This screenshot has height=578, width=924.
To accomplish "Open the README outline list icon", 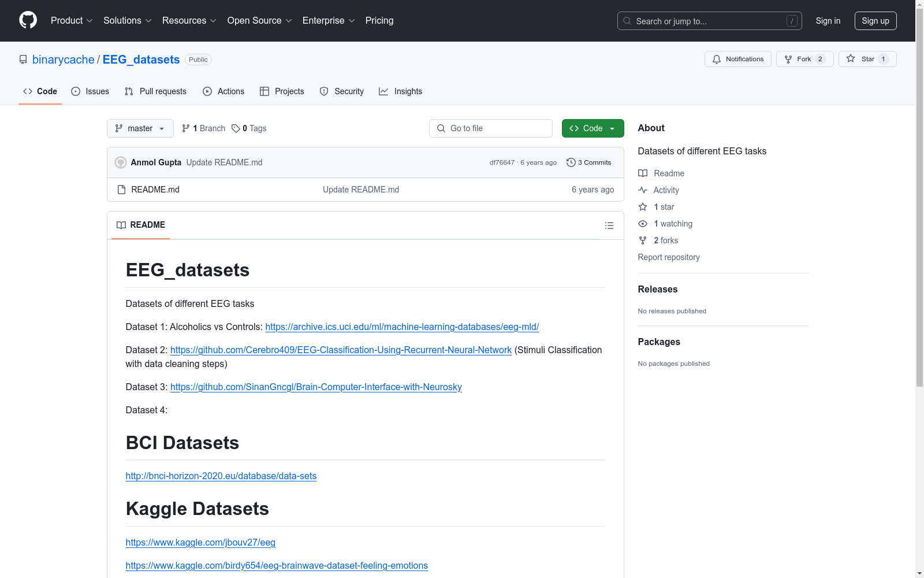I will point(609,225).
